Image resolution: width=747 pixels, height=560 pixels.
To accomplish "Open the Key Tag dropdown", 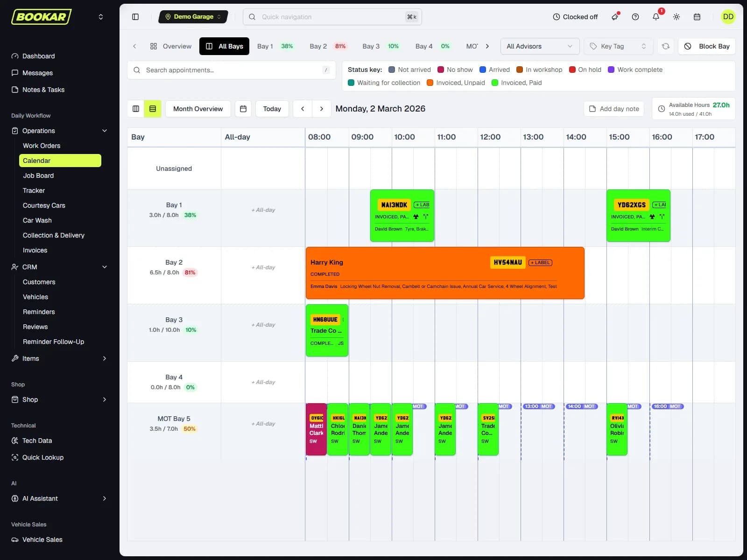I will pyautogui.click(x=618, y=46).
